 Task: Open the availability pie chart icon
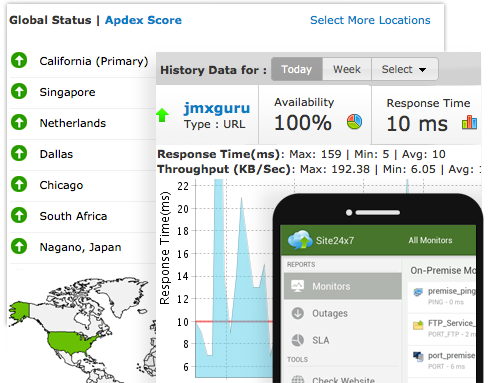[x=354, y=122]
